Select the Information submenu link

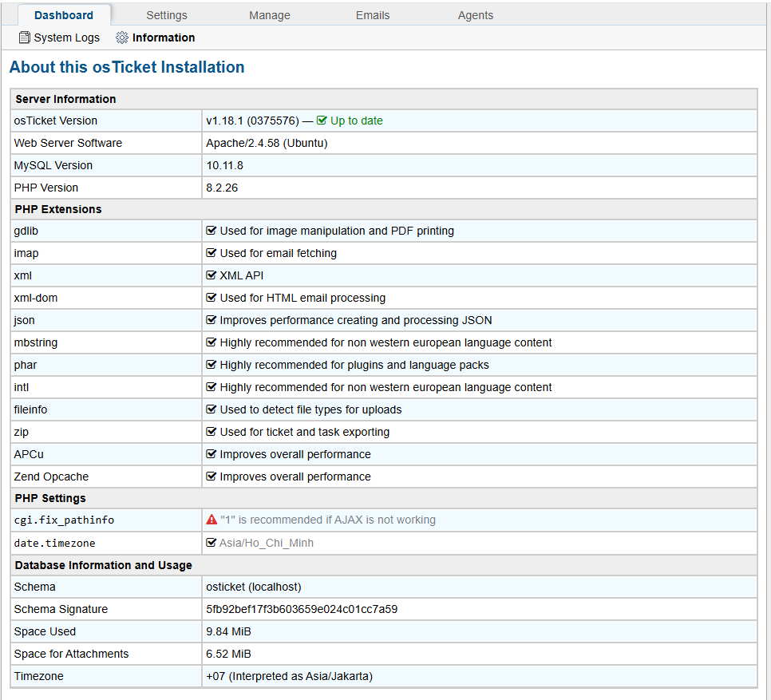pyautogui.click(x=164, y=38)
